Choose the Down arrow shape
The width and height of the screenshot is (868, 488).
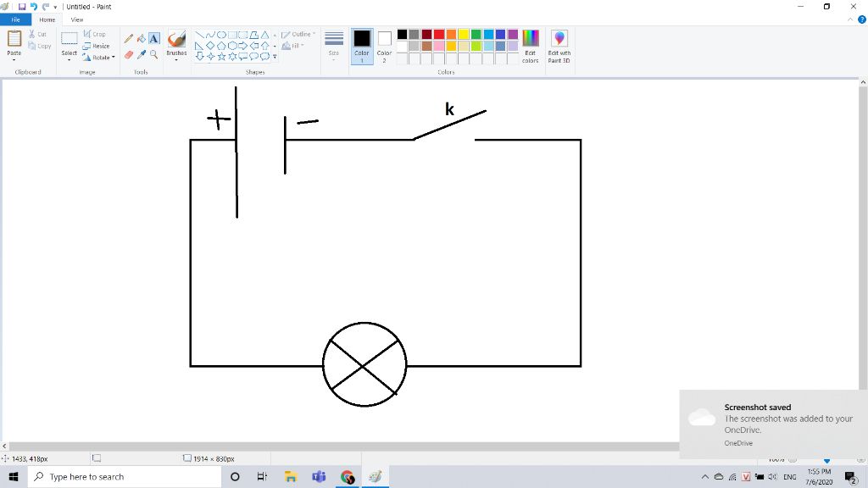[x=200, y=56]
